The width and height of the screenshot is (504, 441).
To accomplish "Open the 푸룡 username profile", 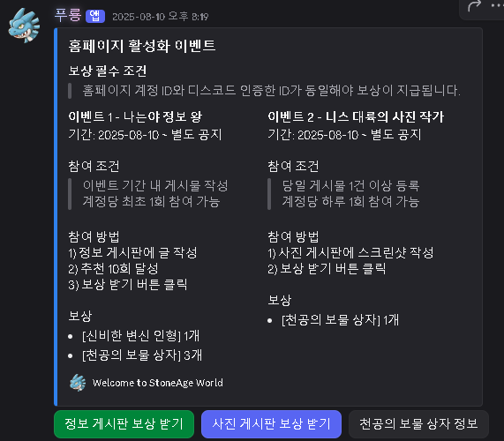I will (68, 15).
